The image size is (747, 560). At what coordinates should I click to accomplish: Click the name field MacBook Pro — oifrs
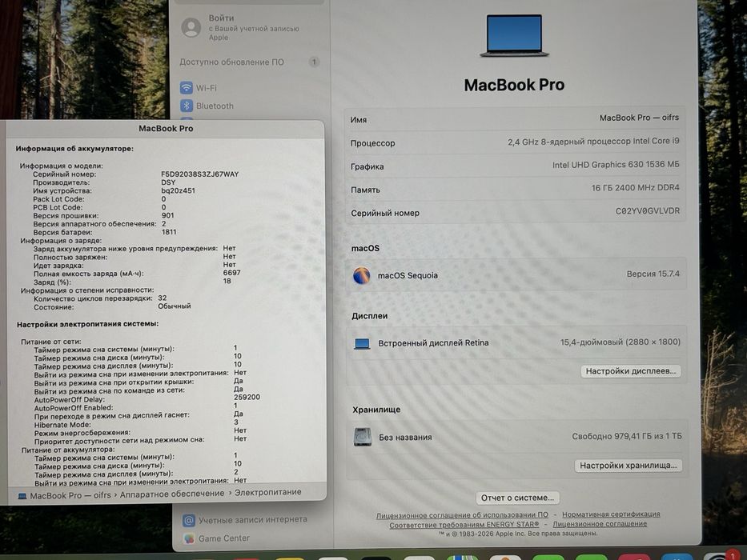(639, 118)
